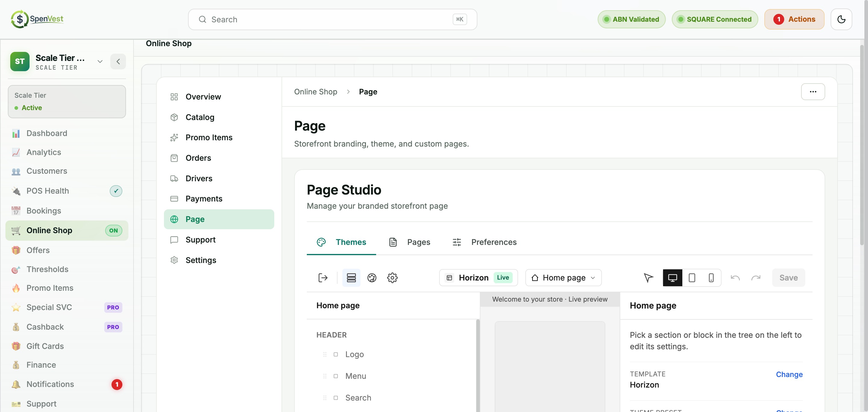This screenshot has height=412, width=868.
Task: Click the store live preview frame
Action: tap(549, 366)
